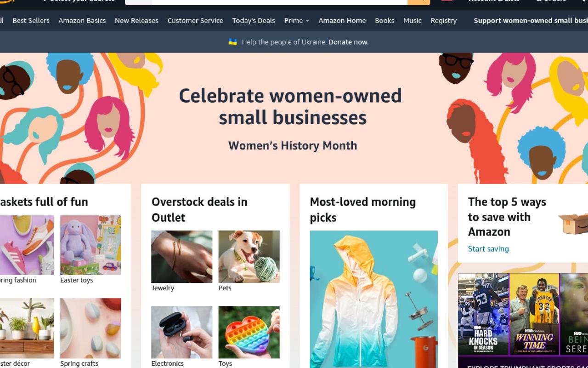Click the orange search magnifier button
This screenshot has width=588, height=368.
[418, 2]
